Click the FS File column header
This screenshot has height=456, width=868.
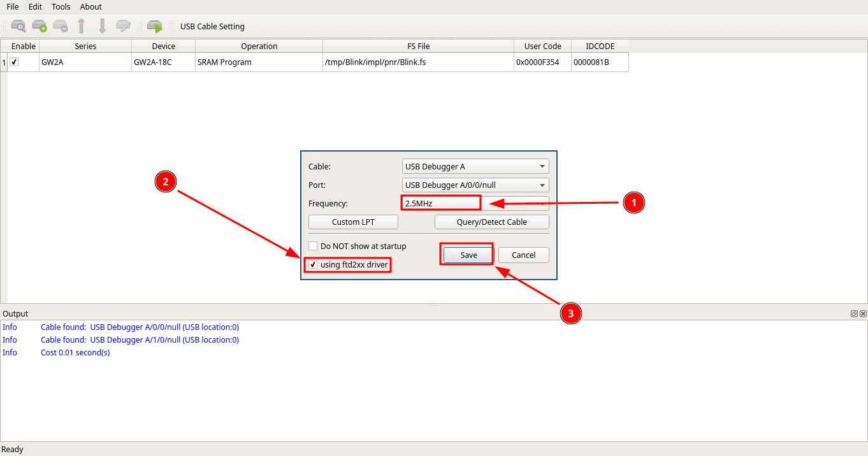coord(418,46)
